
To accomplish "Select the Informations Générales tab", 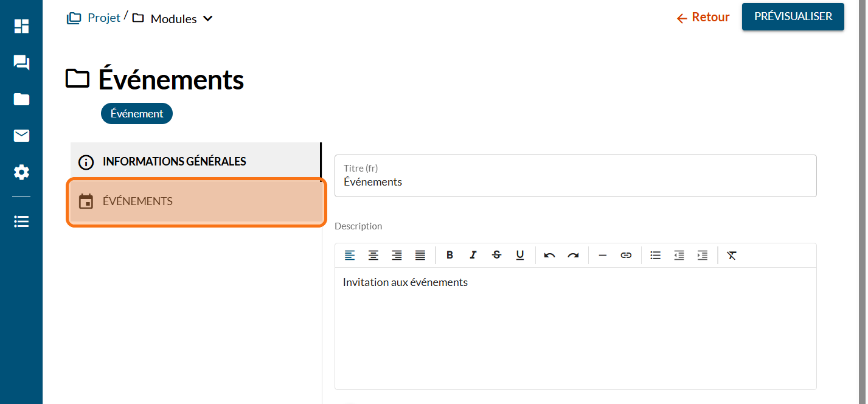I will [x=195, y=162].
